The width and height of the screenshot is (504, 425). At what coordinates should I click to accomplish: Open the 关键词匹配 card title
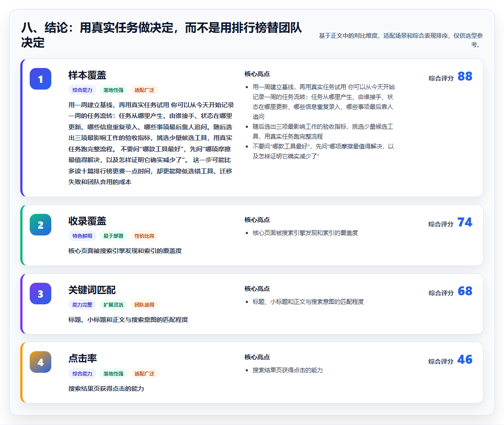click(92, 290)
